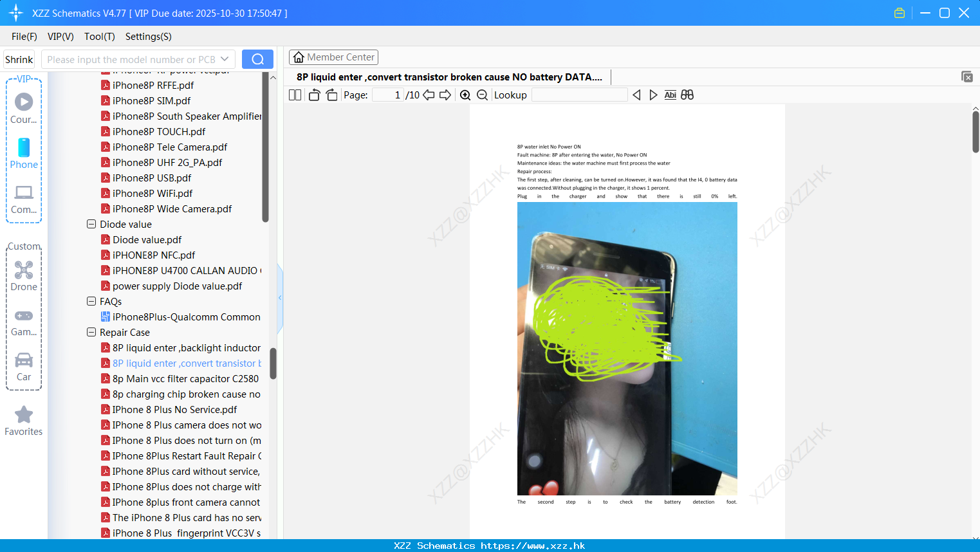Collapse the Diode value folder
This screenshot has width=980, height=552.
[x=91, y=224]
